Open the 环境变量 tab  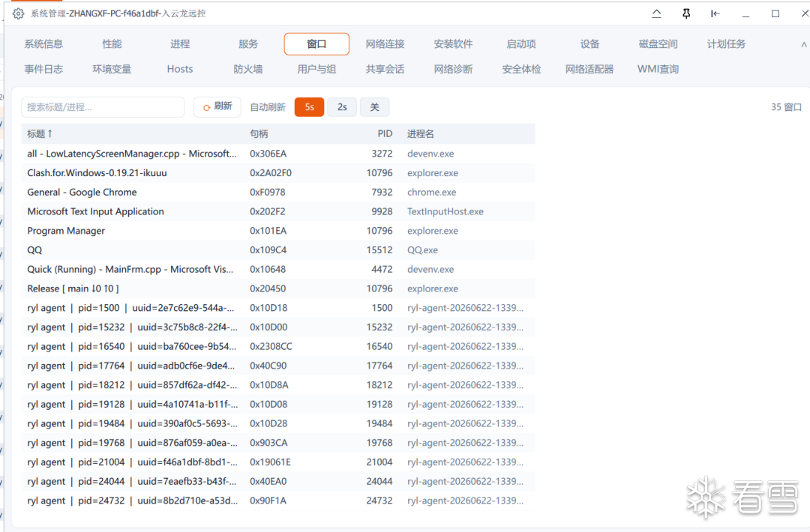pyautogui.click(x=112, y=69)
